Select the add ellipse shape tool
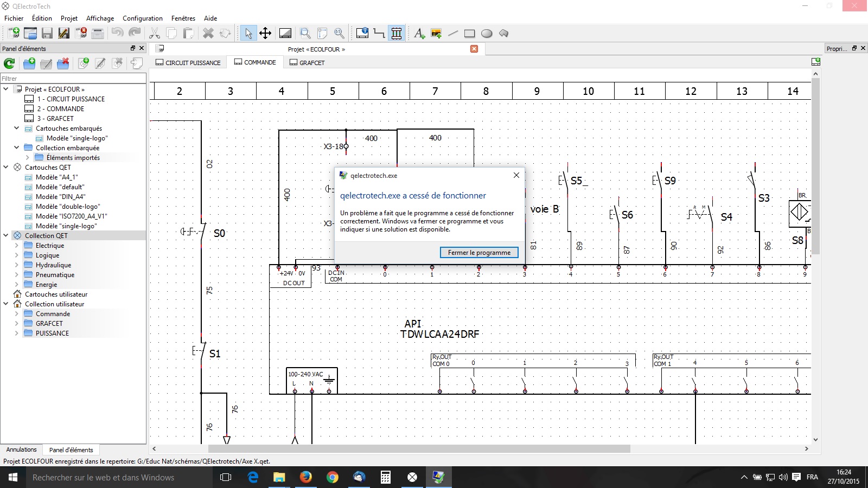Image resolution: width=868 pixels, height=488 pixels. tap(487, 33)
